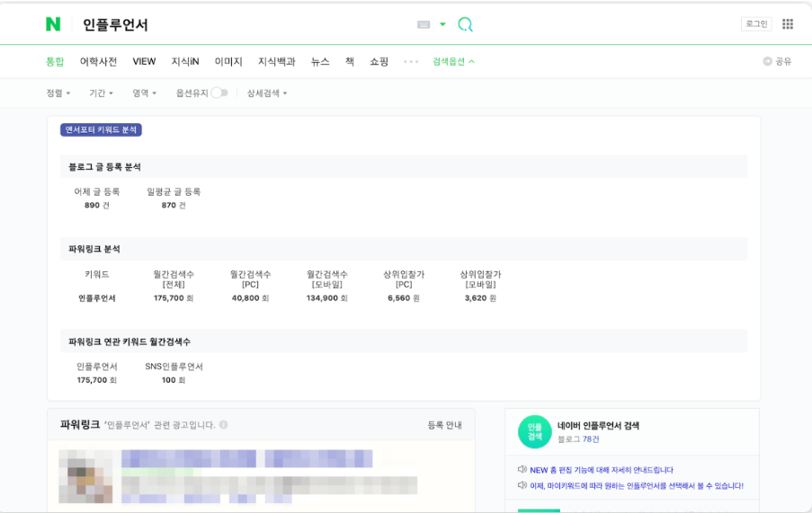Open 네이버 인플루언서 검색 title link
Viewport: 812px width, 513px height.
(x=598, y=426)
